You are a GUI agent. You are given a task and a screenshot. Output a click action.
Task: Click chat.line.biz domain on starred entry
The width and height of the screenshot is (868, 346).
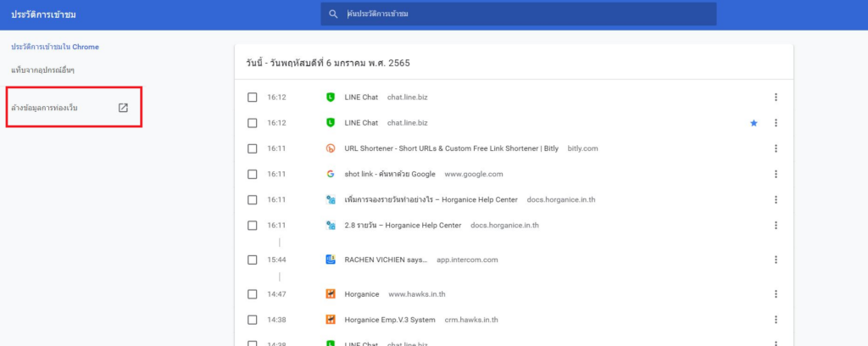[x=408, y=123]
